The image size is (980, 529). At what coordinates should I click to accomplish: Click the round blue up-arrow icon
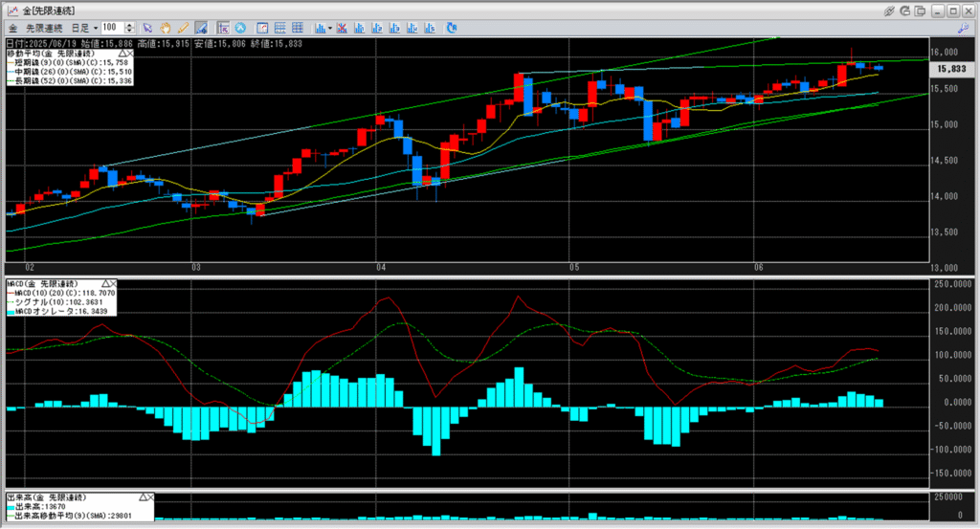(240, 28)
